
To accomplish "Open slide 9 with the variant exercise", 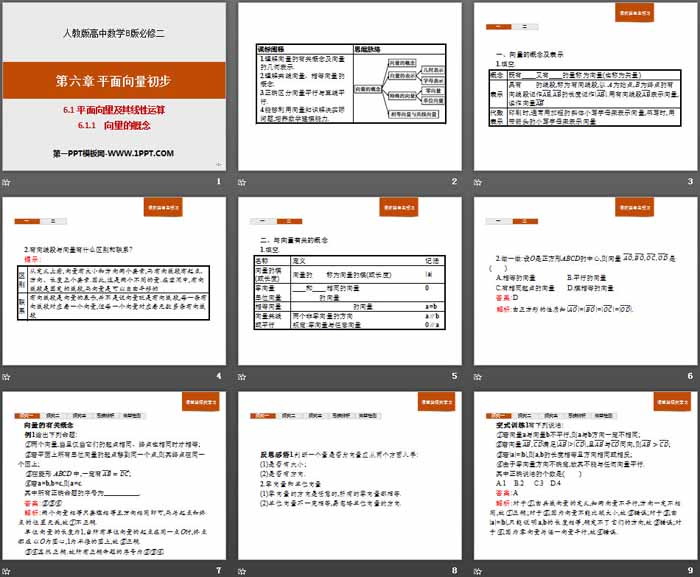I will tap(585, 476).
